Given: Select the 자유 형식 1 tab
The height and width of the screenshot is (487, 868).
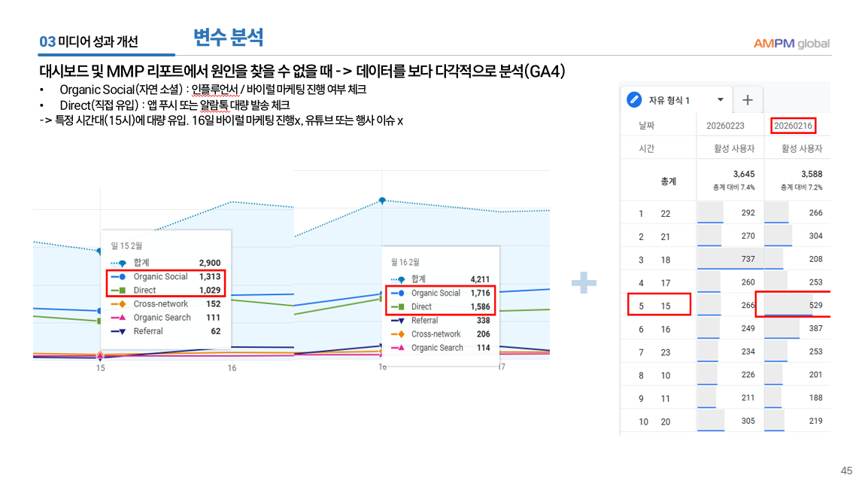Looking at the screenshot, I should 669,100.
